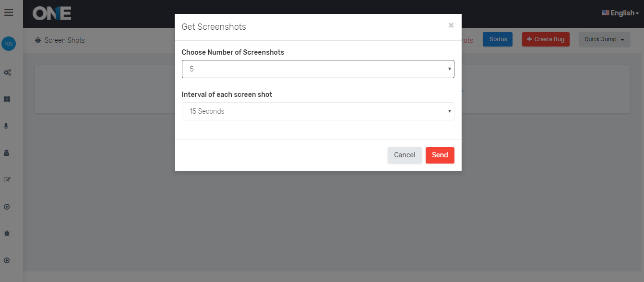Select the edit pencil icon in sidebar
Screen dimensions: 644x282
click(7, 179)
